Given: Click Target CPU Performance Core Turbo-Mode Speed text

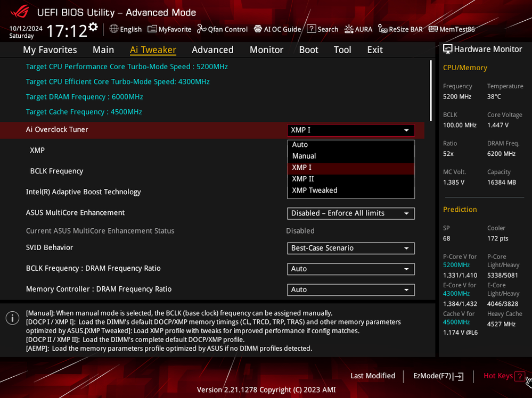Looking at the screenshot, I should pos(127,67).
